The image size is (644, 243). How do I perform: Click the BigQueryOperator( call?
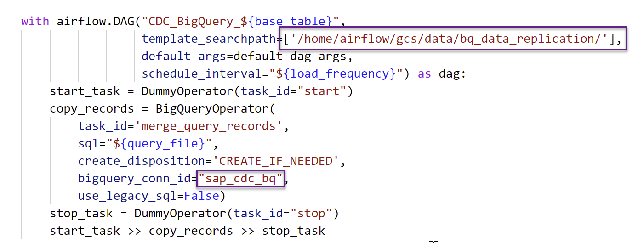point(215,109)
